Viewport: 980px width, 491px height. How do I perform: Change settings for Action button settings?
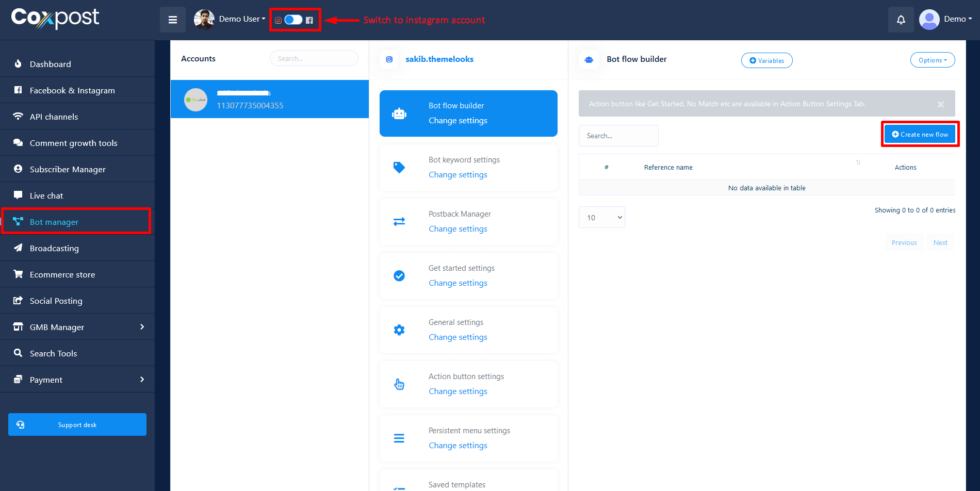click(x=458, y=391)
